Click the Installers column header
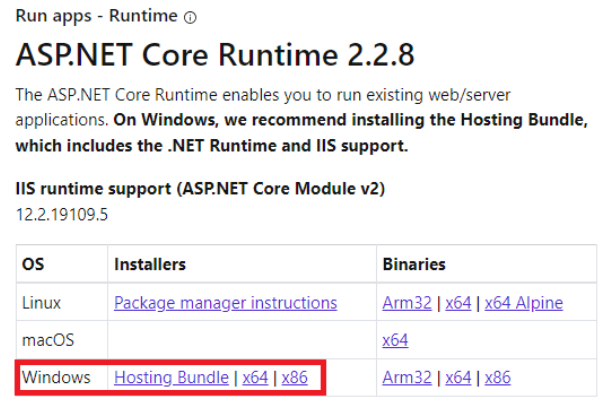Viewport: 611px width, 405px height. click(150, 264)
